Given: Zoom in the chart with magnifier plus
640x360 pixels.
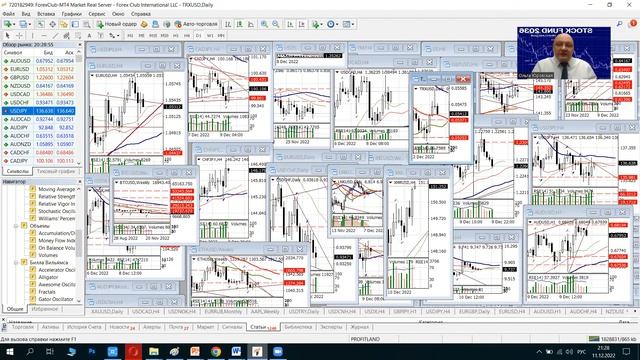Looking at the screenshot, I should [264, 24].
